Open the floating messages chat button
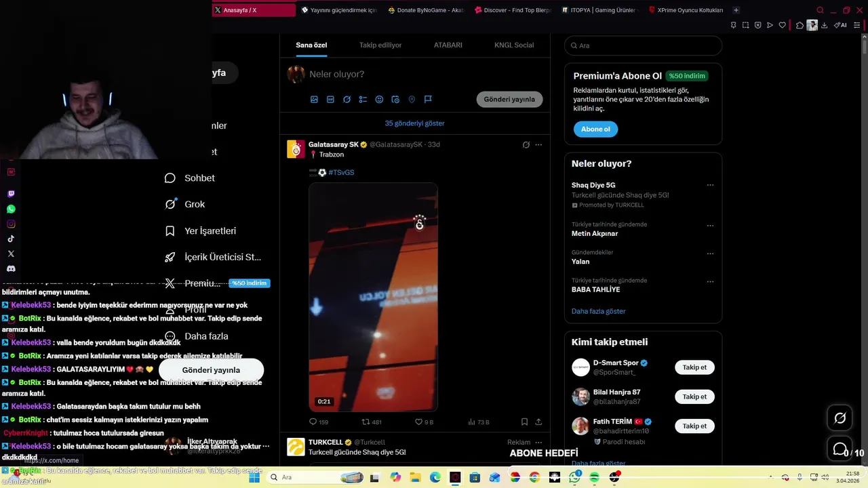 [x=840, y=449]
